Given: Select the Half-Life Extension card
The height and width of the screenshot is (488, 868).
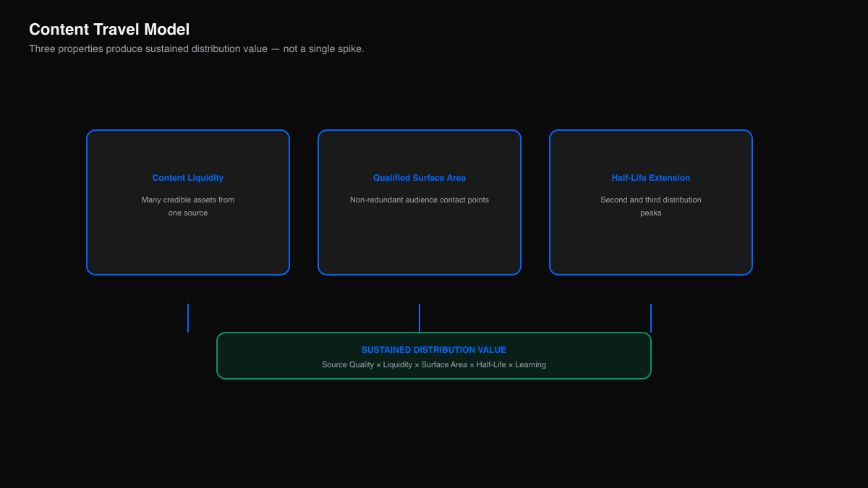Looking at the screenshot, I should point(651,202).
